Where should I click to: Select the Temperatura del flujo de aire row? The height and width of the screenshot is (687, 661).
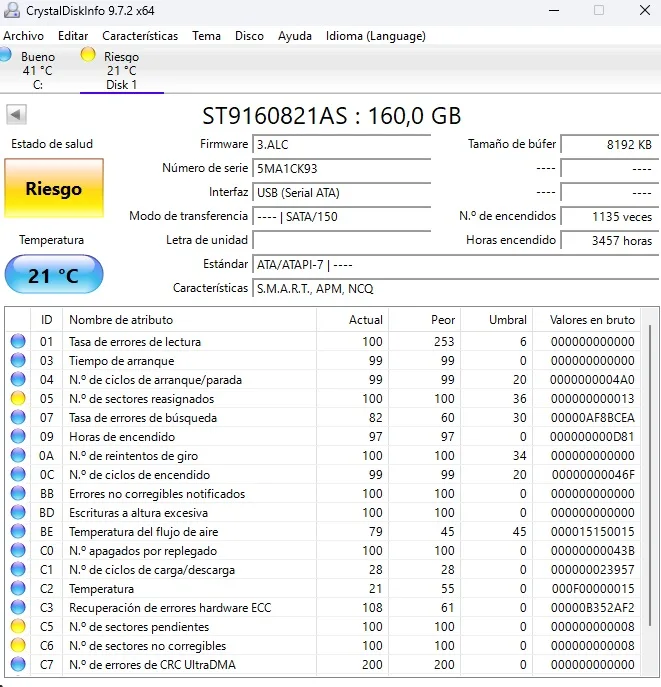pyautogui.click(x=323, y=531)
